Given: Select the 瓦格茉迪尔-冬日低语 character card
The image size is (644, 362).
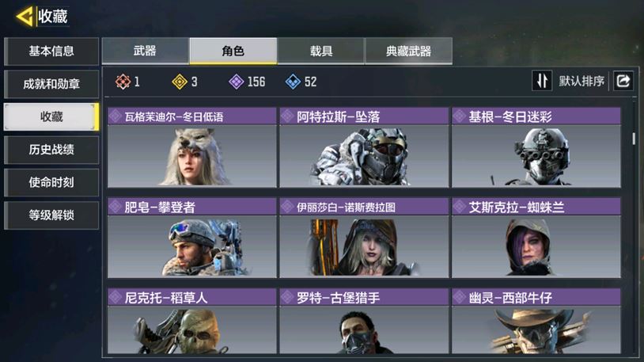Looking at the screenshot, I should tap(191, 147).
